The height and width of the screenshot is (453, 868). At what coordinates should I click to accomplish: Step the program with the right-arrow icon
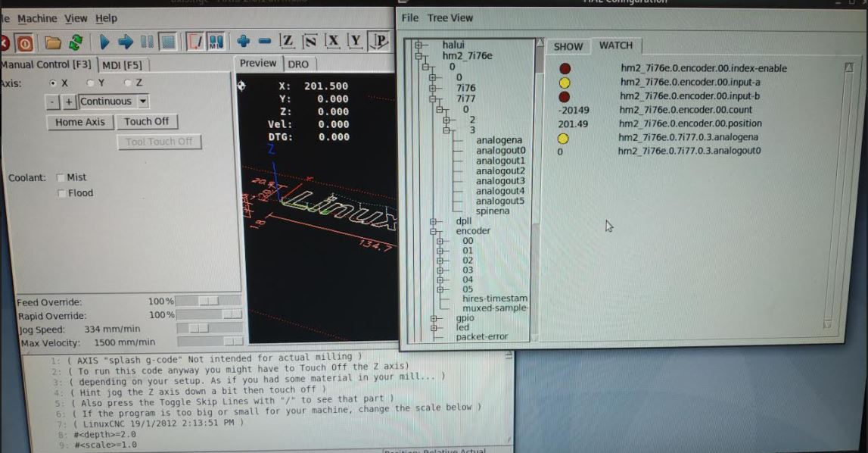click(x=126, y=42)
